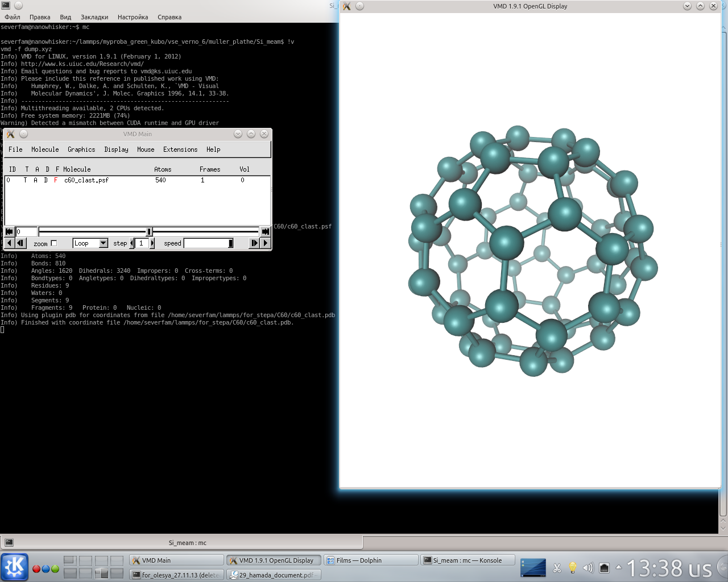
Task: Open the Graphics menu in VMD Main
Action: click(x=81, y=149)
